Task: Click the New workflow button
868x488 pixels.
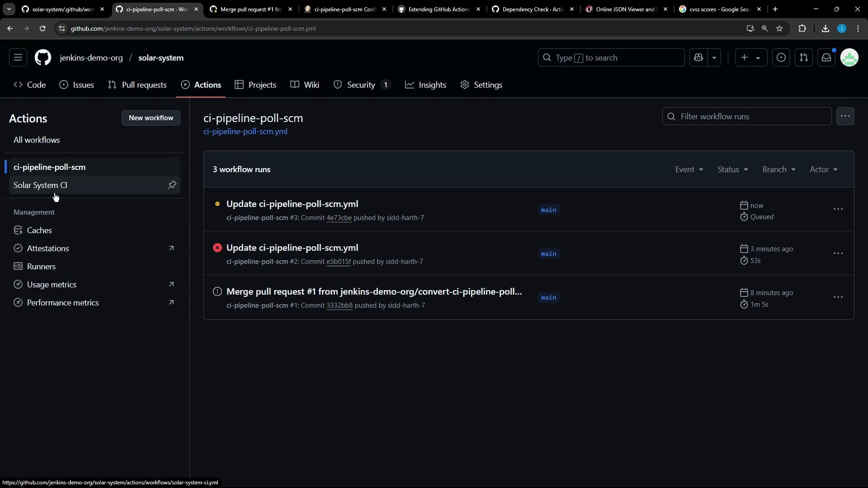Action: [x=151, y=118]
